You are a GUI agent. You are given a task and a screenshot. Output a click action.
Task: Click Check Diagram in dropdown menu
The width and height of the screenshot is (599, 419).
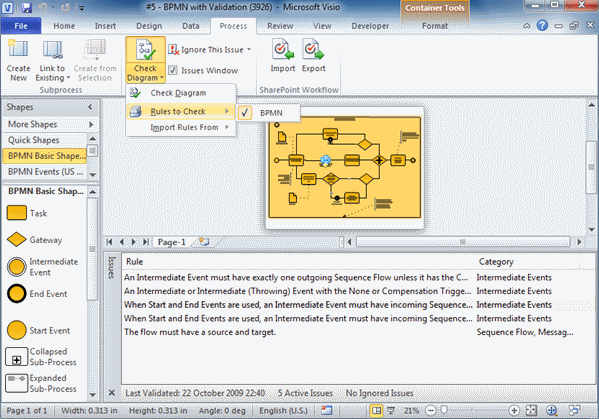(x=181, y=93)
